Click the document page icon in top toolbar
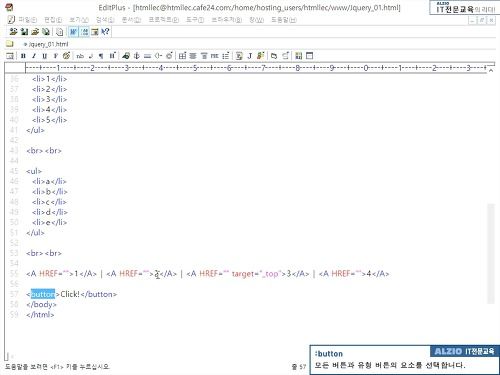This screenshot has width=500, height=375. click(x=60, y=32)
